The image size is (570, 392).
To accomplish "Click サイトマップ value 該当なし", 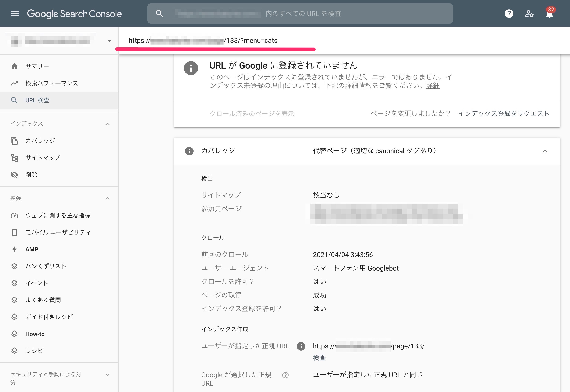I will (326, 195).
